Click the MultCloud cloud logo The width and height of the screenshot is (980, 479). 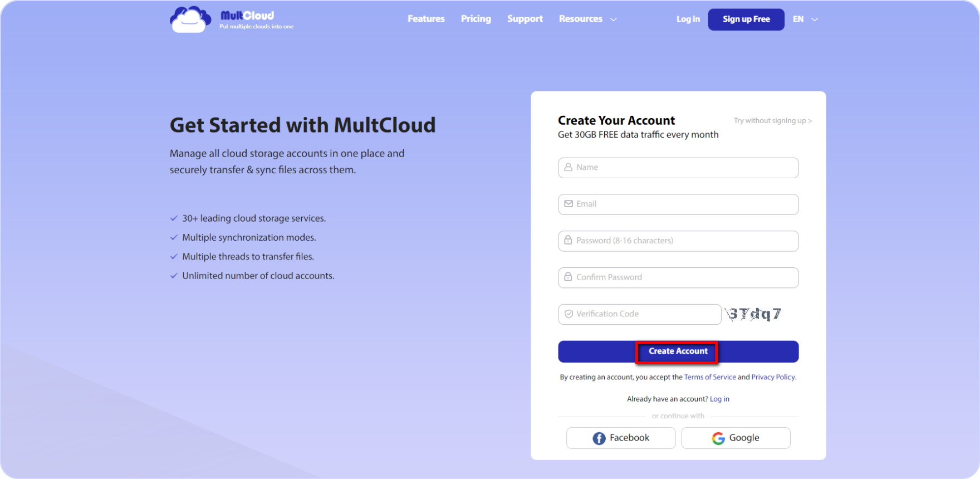190,19
